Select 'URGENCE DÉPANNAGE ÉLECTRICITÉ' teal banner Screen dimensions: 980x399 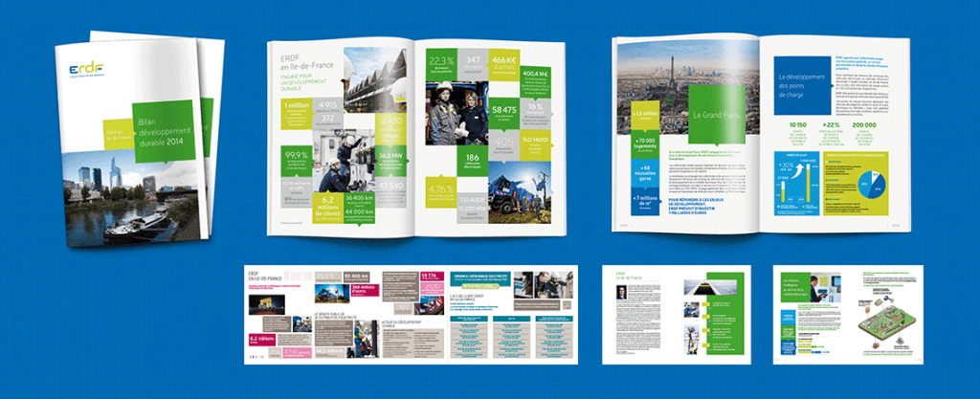tap(479, 277)
